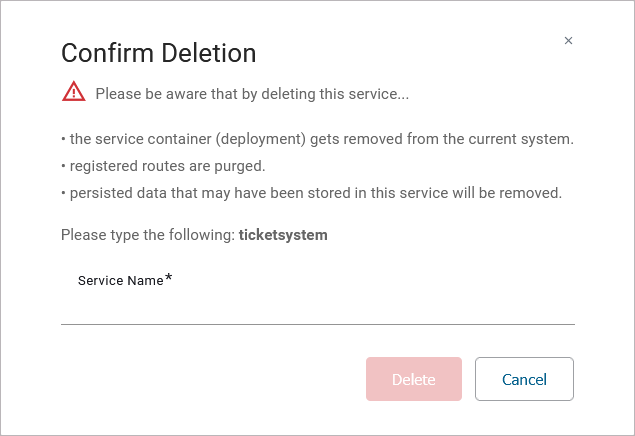The width and height of the screenshot is (635, 436).
Task: Click the "Service Name" field label
Action: point(120,281)
